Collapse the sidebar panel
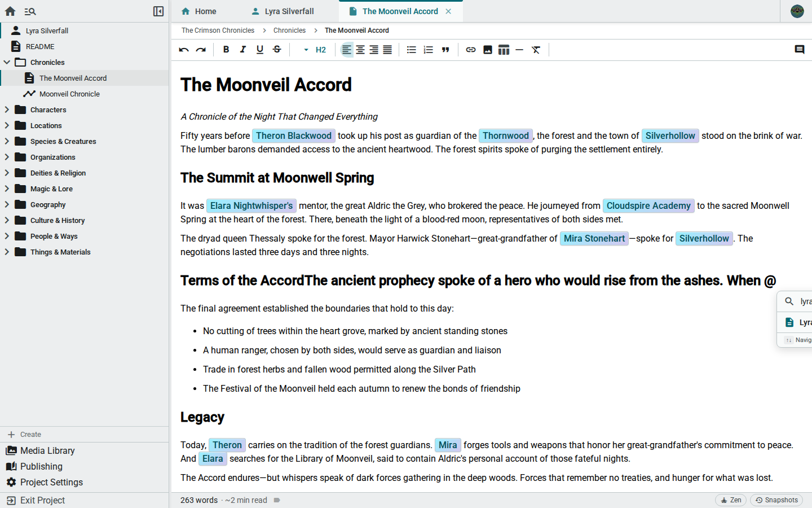812x508 pixels. coord(158,11)
